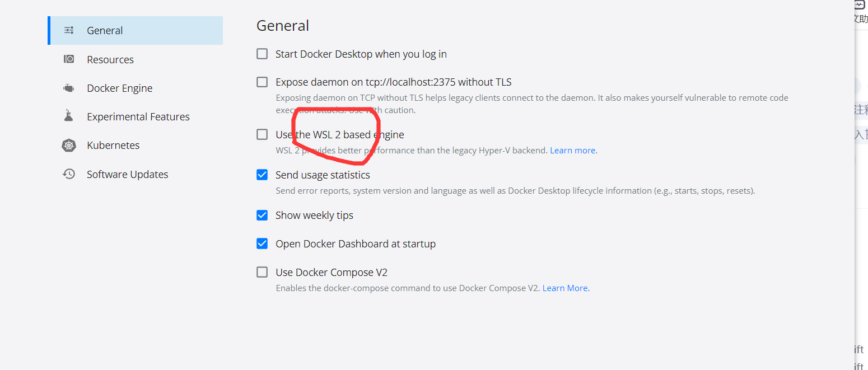Enable Start Docker Desktop when you log in
Viewport: 868px width, 370px height.
point(262,54)
